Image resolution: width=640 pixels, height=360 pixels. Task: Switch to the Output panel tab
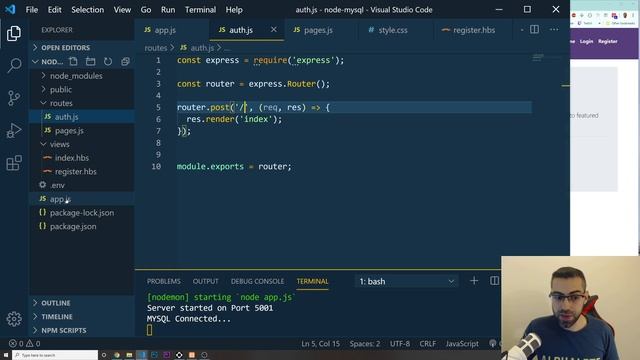[x=205, y=281]
